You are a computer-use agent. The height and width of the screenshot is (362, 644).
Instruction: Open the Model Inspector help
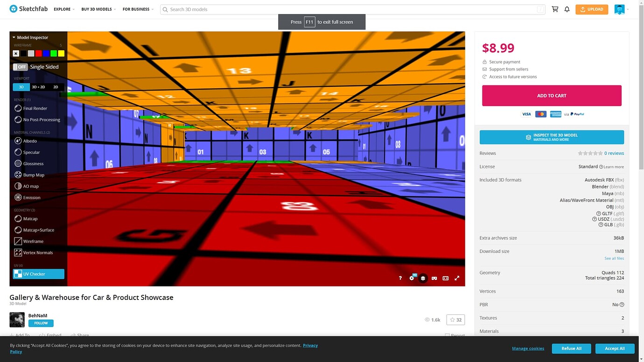coord(400,278)
